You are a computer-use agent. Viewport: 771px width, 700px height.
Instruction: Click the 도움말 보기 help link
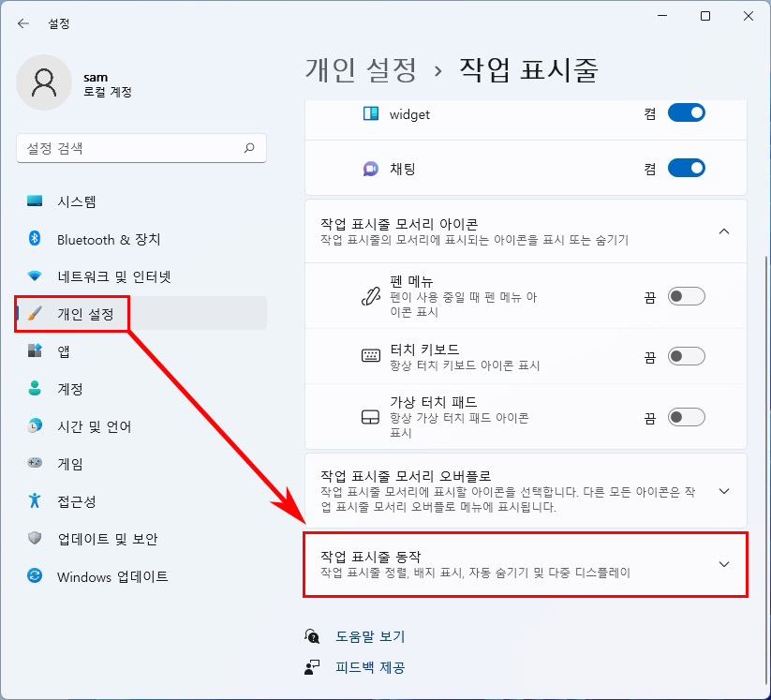pyautogui.click(x=369, y=636)
